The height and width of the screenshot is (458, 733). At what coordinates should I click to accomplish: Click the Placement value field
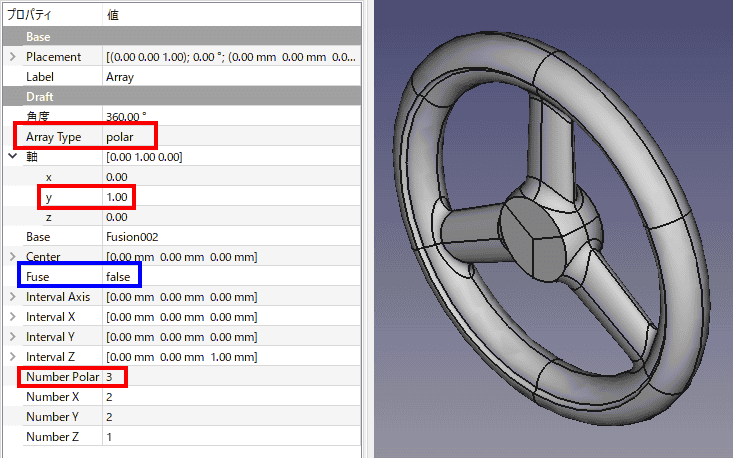tap(231, 57)
